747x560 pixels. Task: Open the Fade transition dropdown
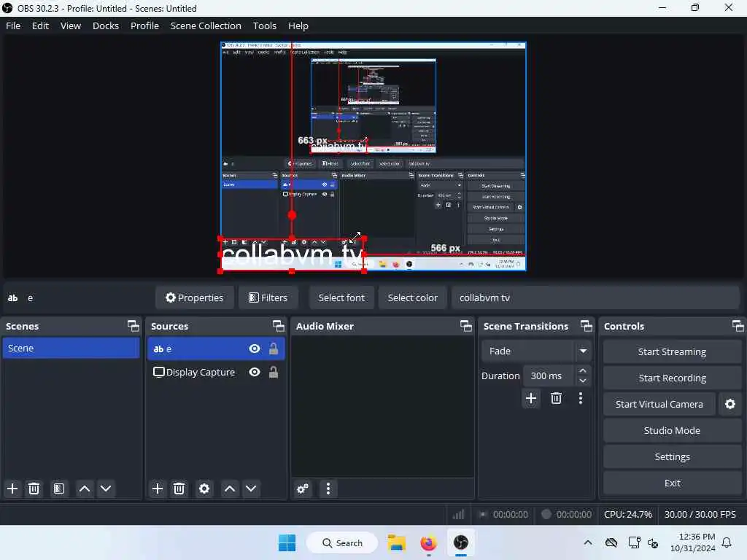536,351
